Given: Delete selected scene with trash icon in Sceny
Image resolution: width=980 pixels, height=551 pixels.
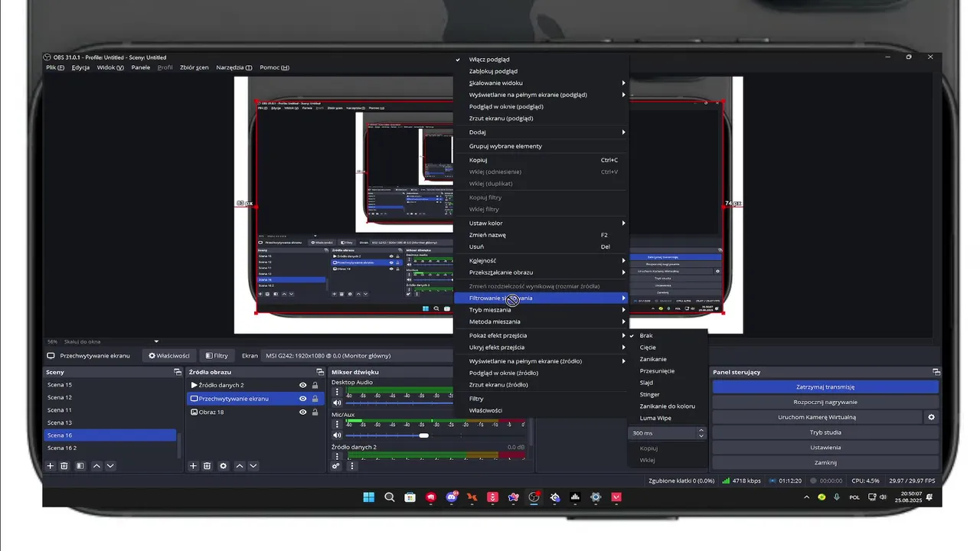Looking at the screenshot, I should coord(64,465).
